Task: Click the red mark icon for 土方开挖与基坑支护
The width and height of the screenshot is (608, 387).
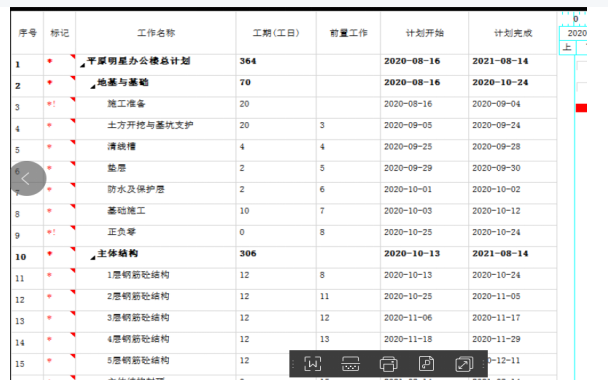Action: 50,125
